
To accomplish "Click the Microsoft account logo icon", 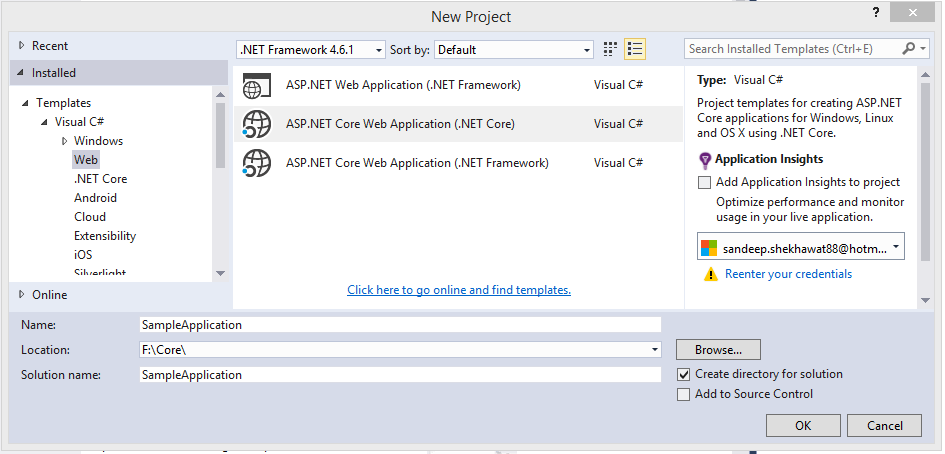I will point(709,248).
